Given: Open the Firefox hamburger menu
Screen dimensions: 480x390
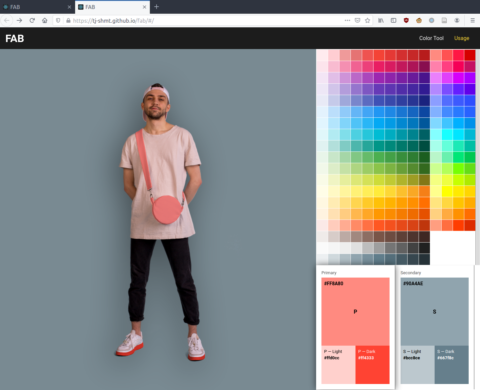Looking at the screenshot, I should 472,20.
